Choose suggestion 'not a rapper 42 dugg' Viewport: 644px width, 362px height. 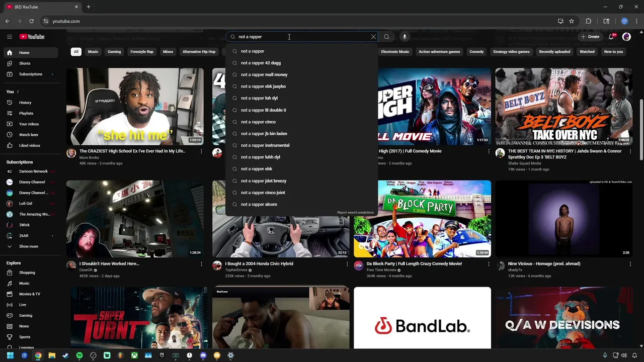point(302,63)
